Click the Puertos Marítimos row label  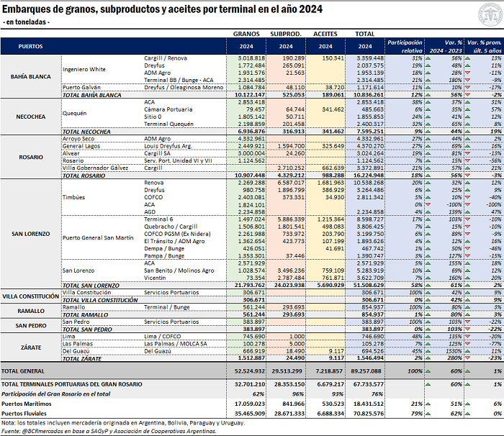tap(27, 404)
